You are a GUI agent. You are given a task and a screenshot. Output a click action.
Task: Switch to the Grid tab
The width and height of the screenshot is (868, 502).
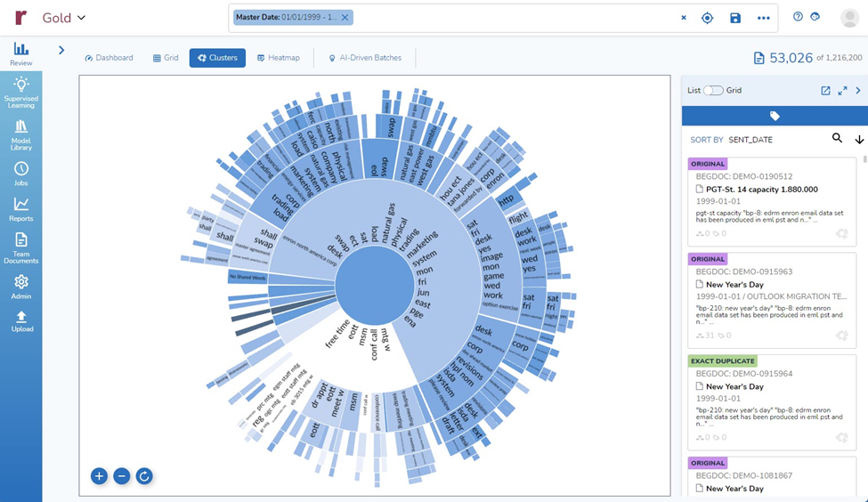pos(166,58)
